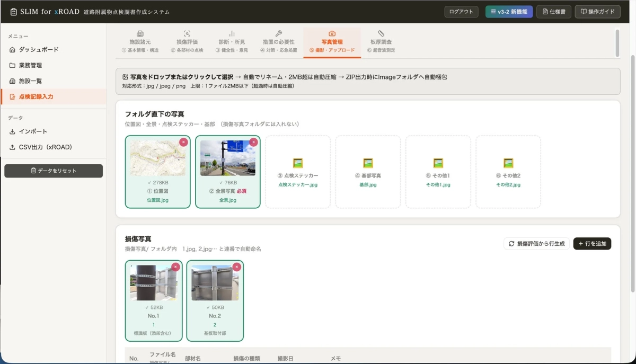This screenshot has width=636, height=364.
Task: Switch to the 板厚調査 tab
Action: coord(381,42)
